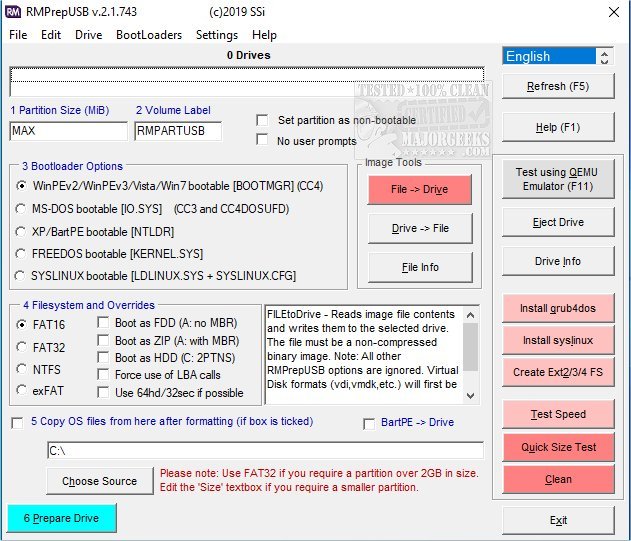This screenshot has width=631, height=541.
Task: Select the empty drive list box
Action: [247, 81]
